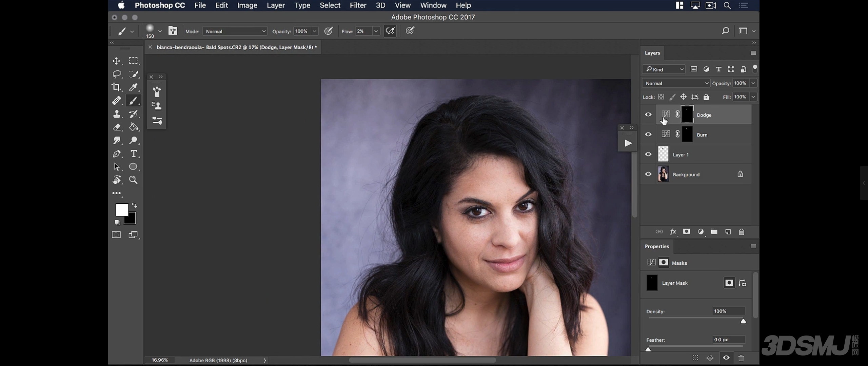
Task: Select the Spot Healing Brush tool
Action: click(x=116, y=101)
